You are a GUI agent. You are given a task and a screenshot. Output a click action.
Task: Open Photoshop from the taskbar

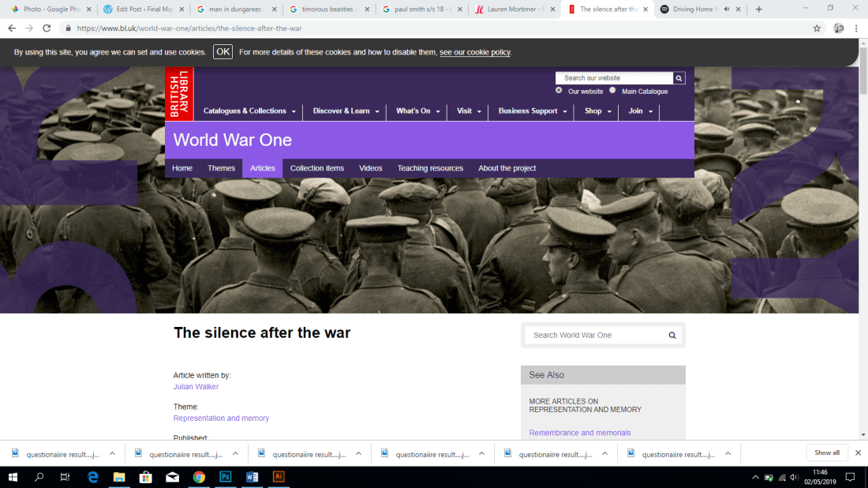click(x=226, y=477)
